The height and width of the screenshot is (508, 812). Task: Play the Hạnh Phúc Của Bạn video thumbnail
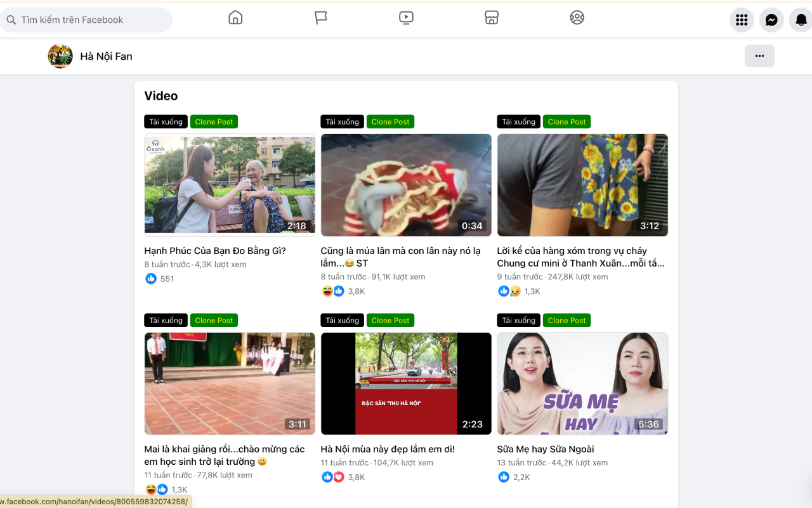click(x=230, y=185)
